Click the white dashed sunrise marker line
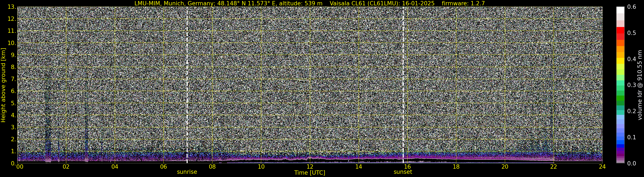This screenshot has width=644, height=177. [187, 85]
